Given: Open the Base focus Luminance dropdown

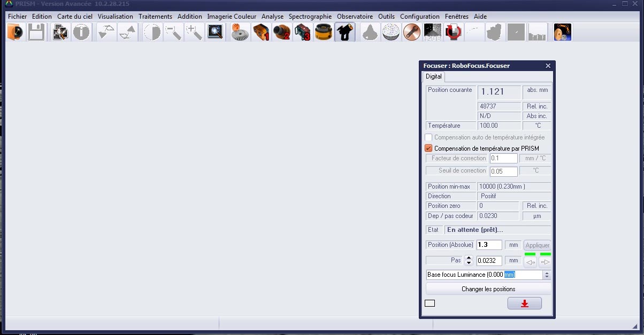Looking at the screenshot, I should [546, 275].
